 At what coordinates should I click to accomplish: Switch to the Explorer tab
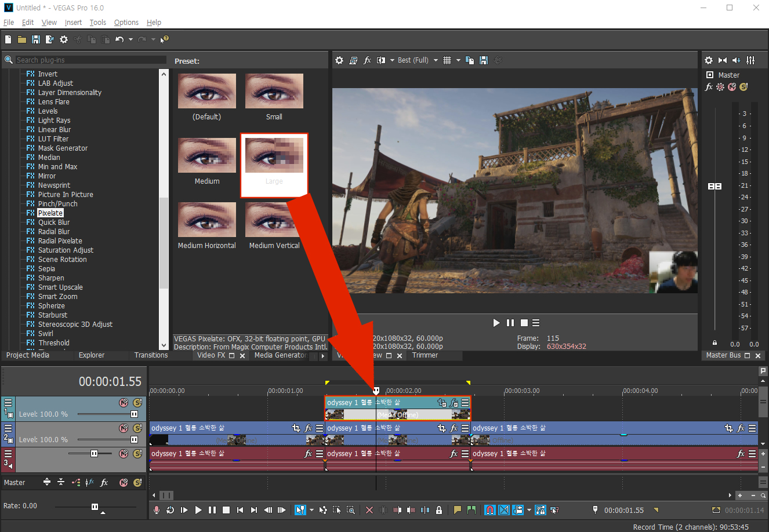92,355
